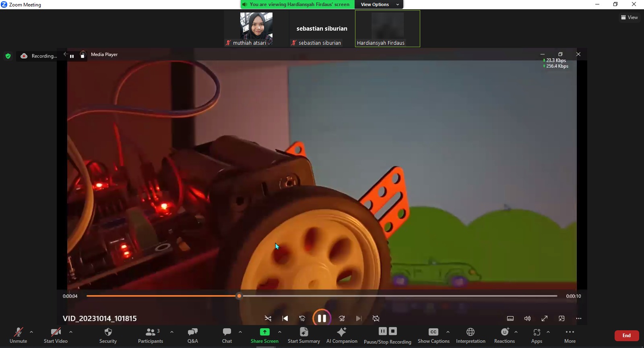Click the green encryption shield icon
This screenshot has width=644, height=348.
8,56
